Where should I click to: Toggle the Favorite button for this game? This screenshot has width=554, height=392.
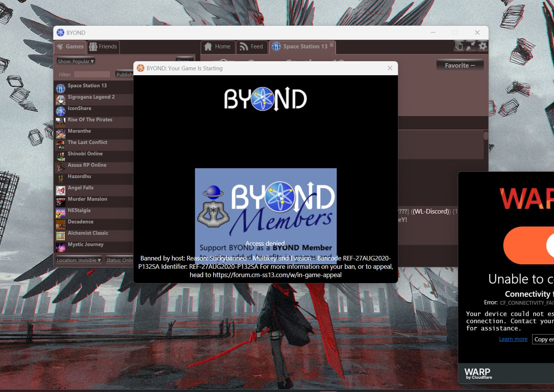(x=460, y=65)
